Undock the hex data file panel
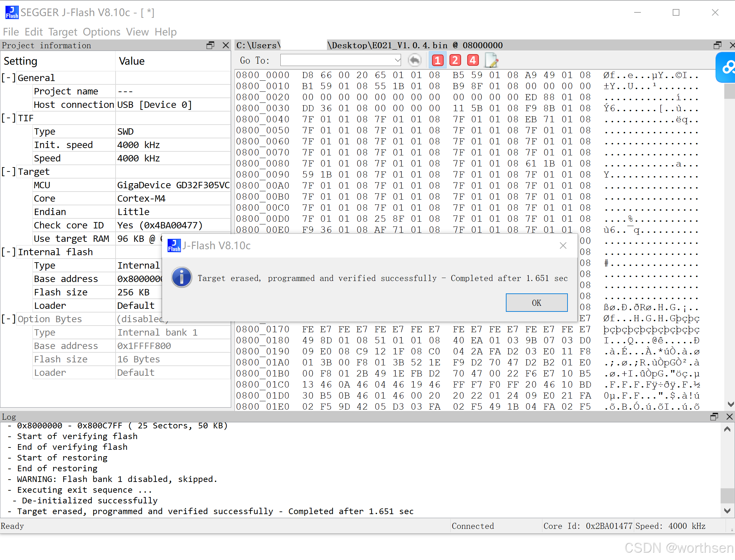735x560 pixels. (x=718, y=45)
